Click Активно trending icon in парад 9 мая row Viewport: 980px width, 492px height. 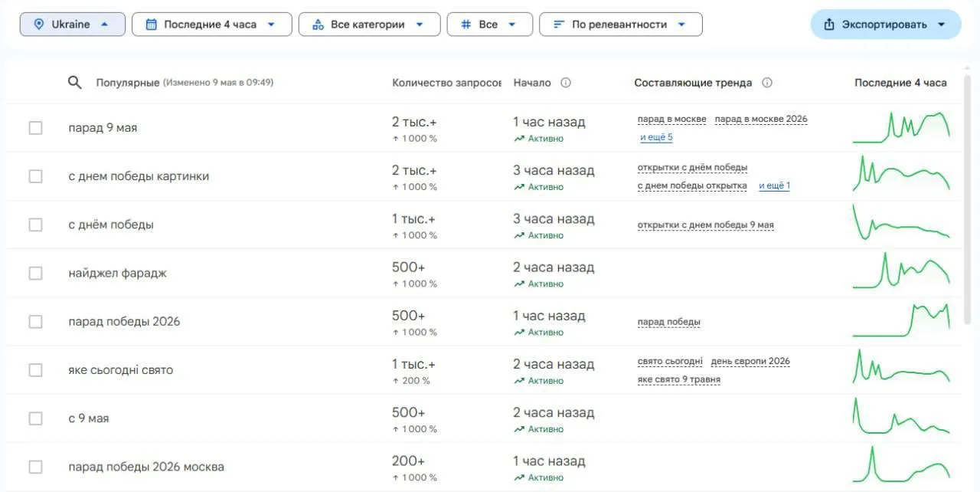(x=519, y=139)
